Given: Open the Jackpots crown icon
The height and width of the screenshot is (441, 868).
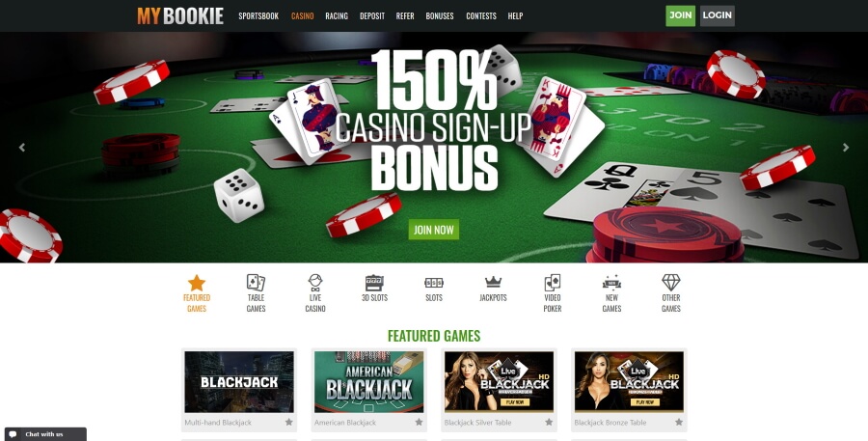Looking at the screenshot, I should 493,282.
